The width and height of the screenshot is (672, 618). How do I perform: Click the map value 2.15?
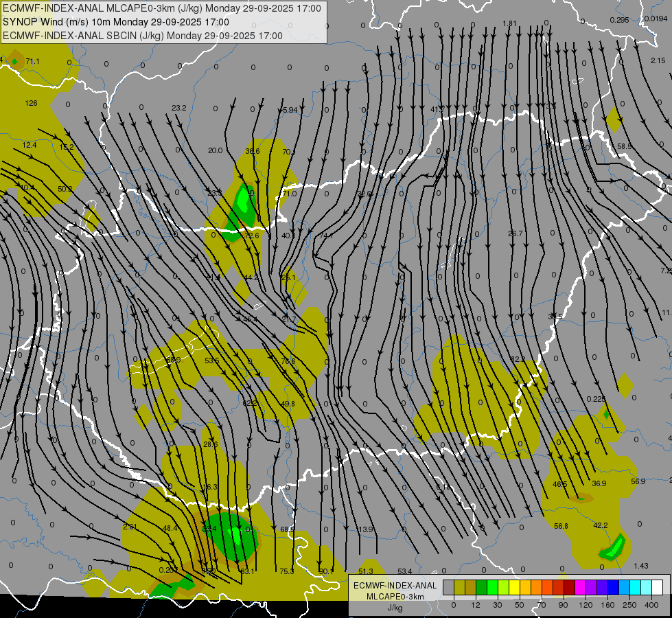(658, 60)
